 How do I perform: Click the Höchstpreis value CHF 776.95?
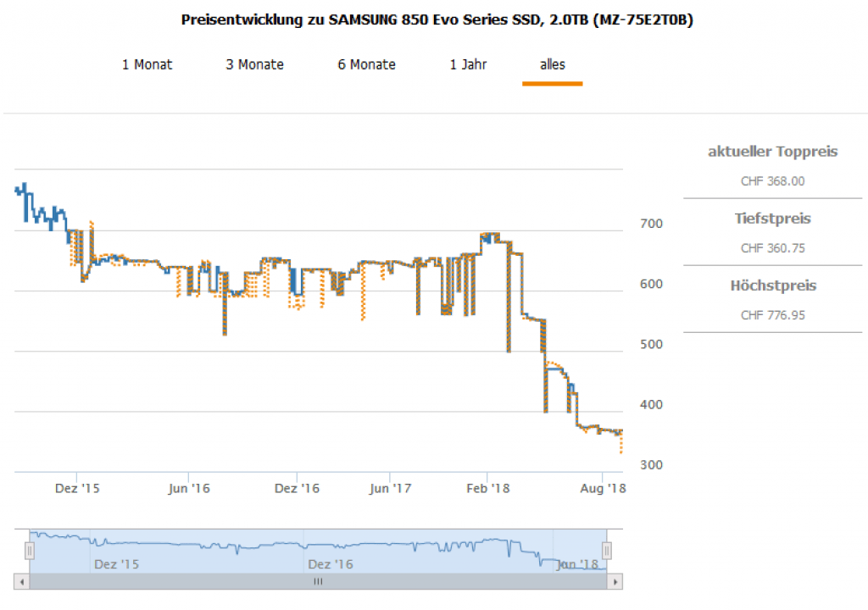(772, 315)
